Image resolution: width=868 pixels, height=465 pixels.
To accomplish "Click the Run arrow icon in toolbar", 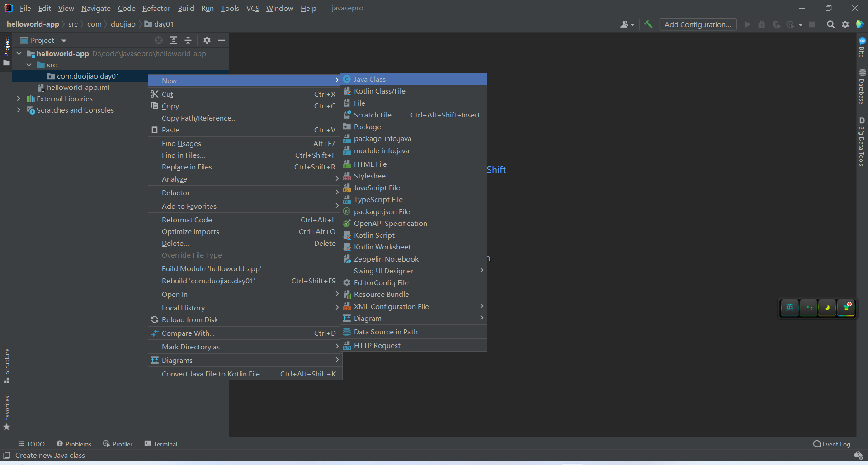I will [x=747, y=24].
